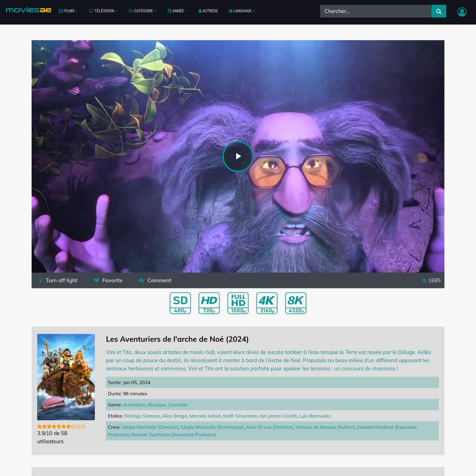Open Rosane Svartman (Associate Producer) link

[174, 435]
